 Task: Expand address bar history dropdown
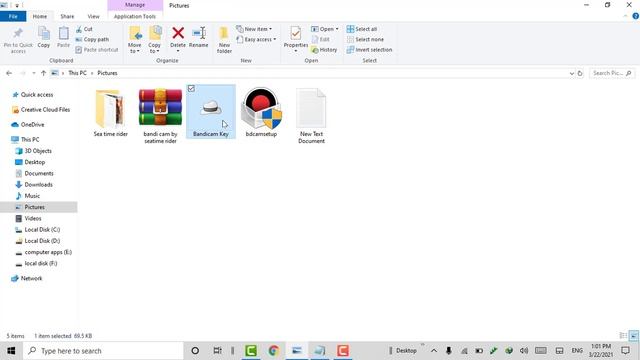[571, 73]
